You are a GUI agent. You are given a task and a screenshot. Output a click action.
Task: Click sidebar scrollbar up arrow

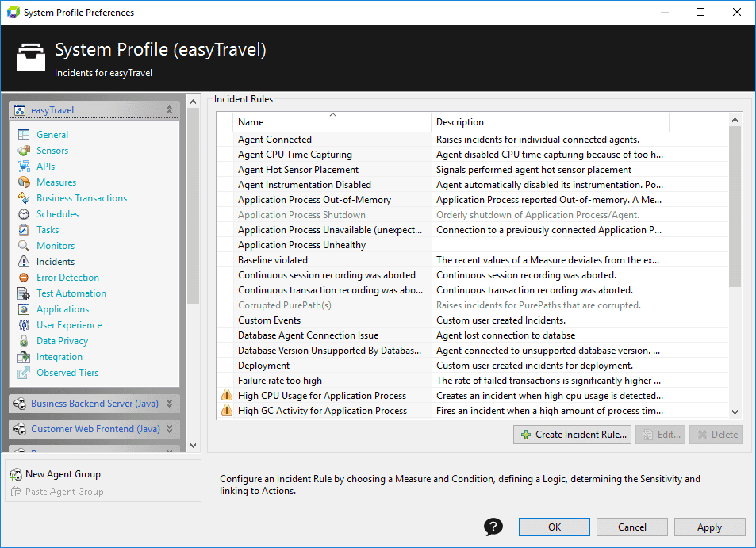pos(194,102)
